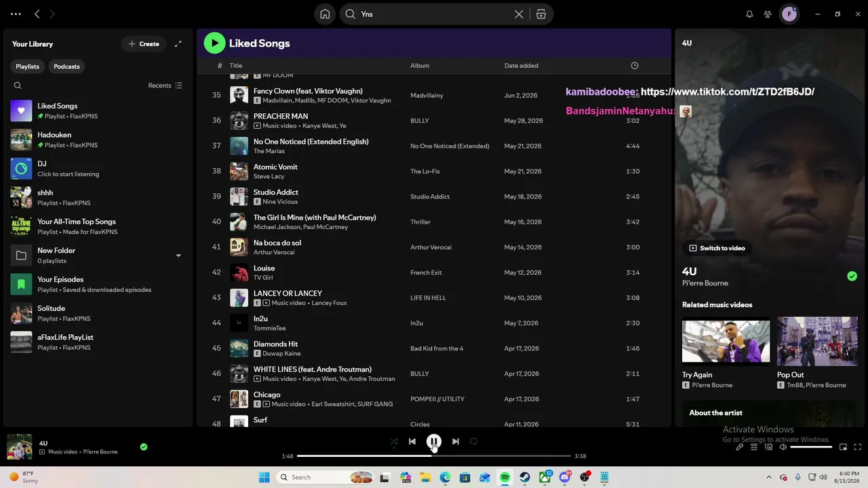Open the Recents sort dropdown
Screen dimensions: 868x488
click(x=165, y=85)
